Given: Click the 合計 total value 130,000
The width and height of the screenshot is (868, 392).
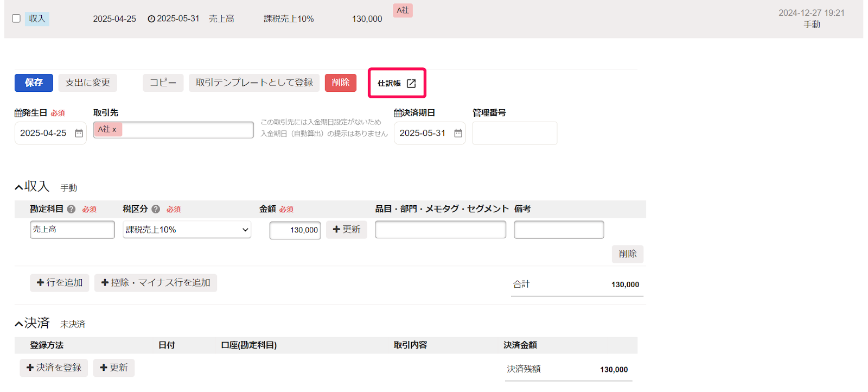Looking at the screenshot, I should (x=625, y=284).
